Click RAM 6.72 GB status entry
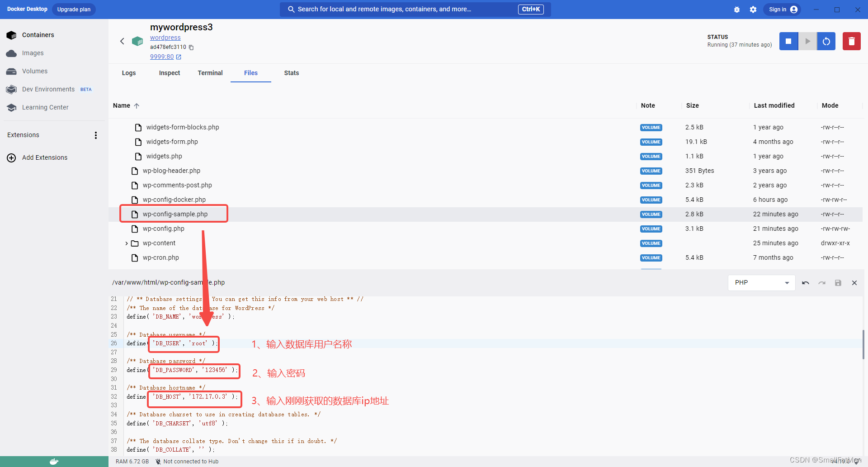Viewport: 868px width, 467px height. (x=132, y=462)
